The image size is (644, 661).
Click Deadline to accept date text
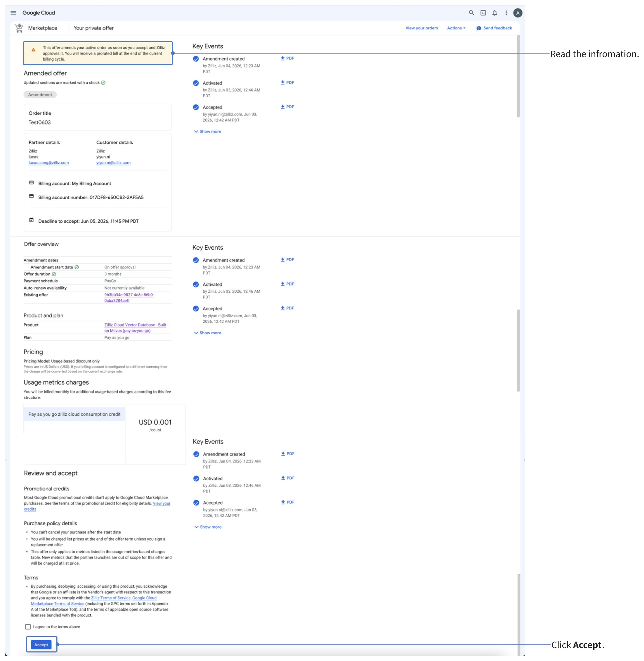(88, 221)
